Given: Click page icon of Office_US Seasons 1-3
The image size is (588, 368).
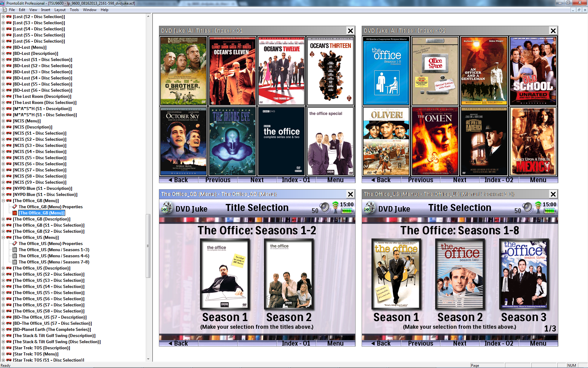Looking at the screenshot, I should pos(15,250).
